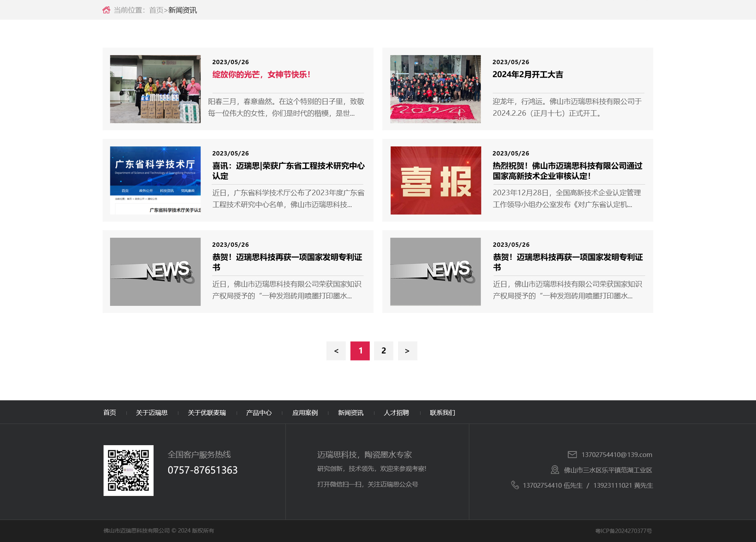Click the phone handset icon in footer
The image size is (756, 542).
coord(515,485)
